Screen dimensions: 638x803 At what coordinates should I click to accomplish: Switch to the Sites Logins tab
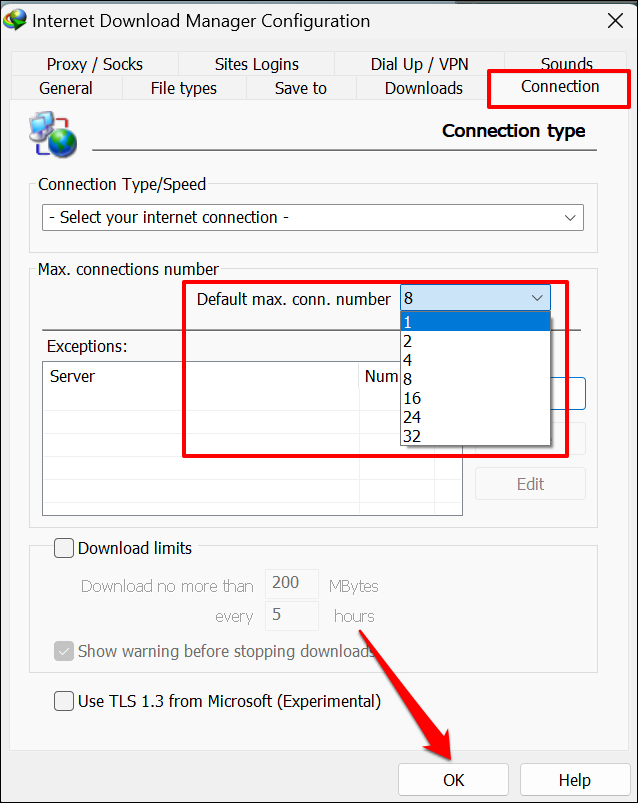point(257,64)
